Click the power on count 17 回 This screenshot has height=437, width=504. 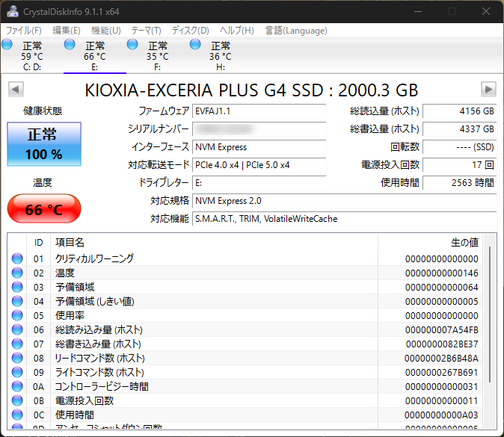[x=460, y=165]
